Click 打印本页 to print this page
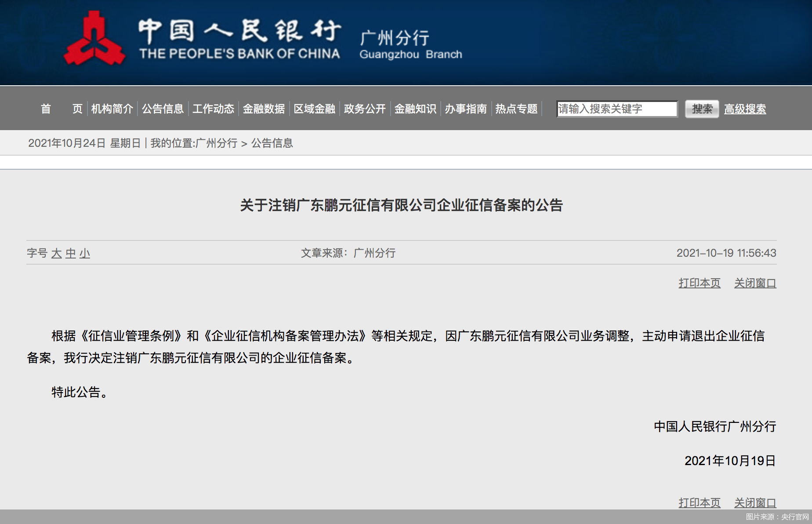 coord(699,283)
